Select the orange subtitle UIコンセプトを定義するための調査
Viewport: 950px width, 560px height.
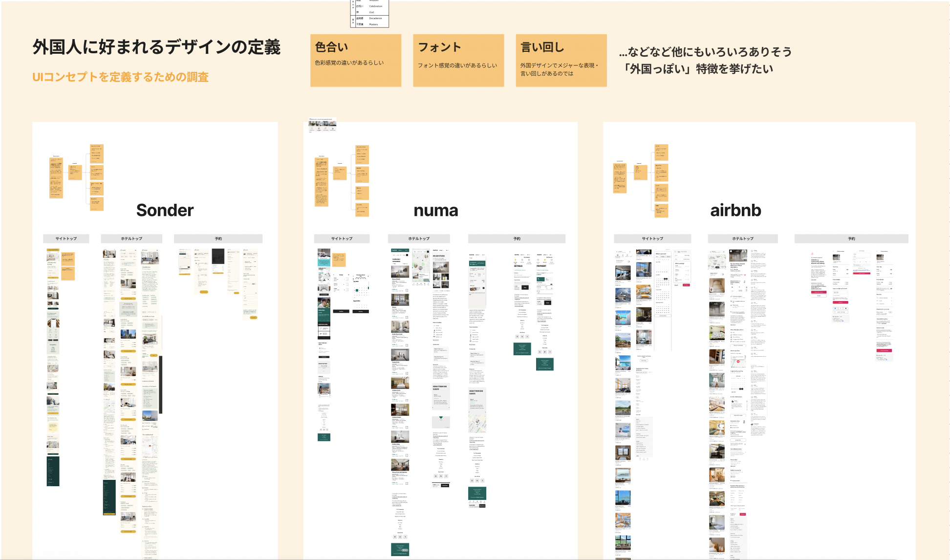(x=120, y=77)
